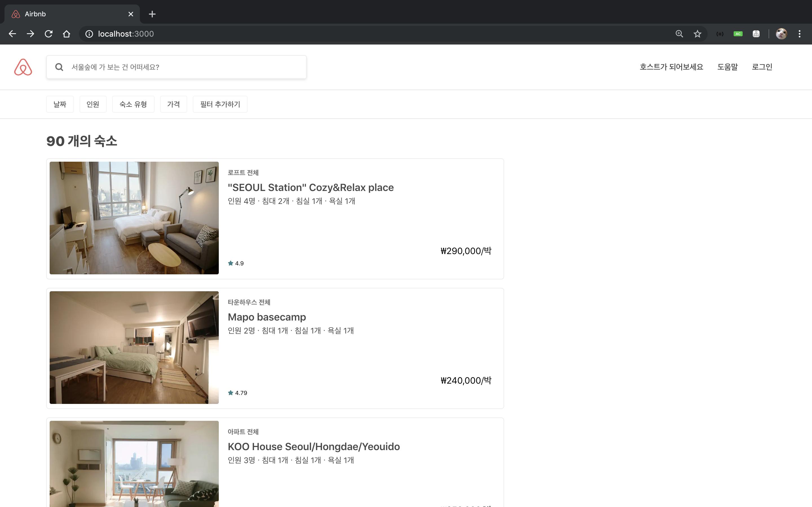Screen dimensions: 812x507
Task: Open new browser tab
Action: coord(152,14)
